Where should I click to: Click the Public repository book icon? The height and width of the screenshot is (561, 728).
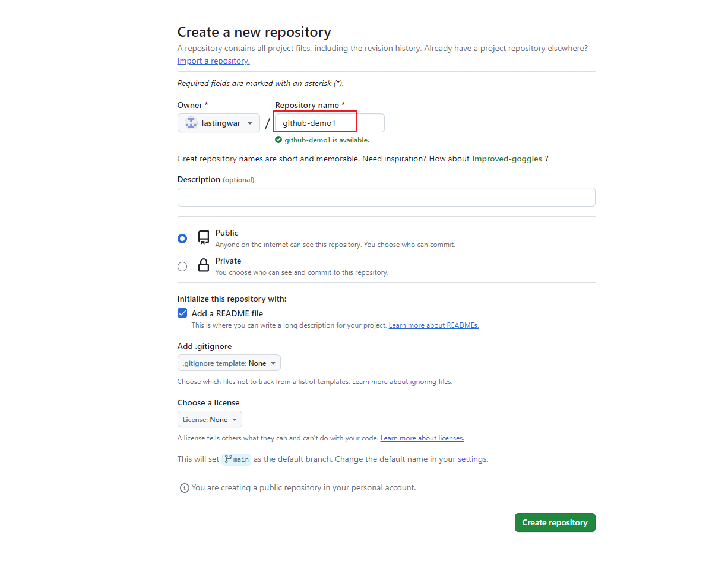click(x=204, y=238)
